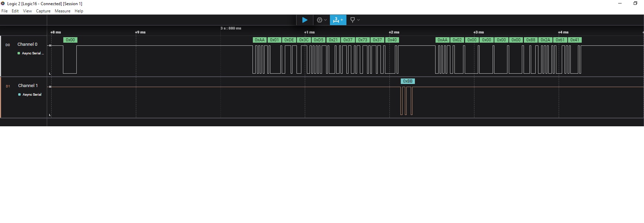Click the Logic 2 app icon in title bar
Image resolution: width=644 pixels, height=223 pixels.
pos(3,3)
